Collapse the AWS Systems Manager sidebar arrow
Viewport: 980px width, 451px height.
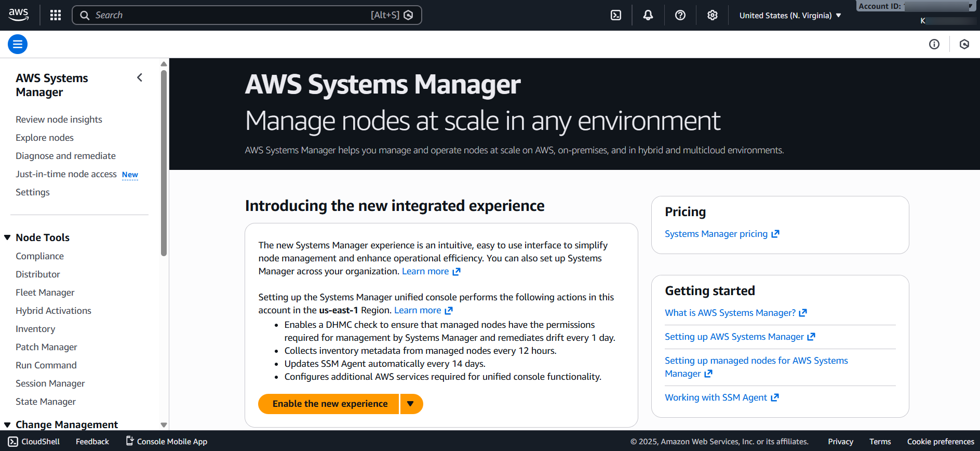[140, 77]
